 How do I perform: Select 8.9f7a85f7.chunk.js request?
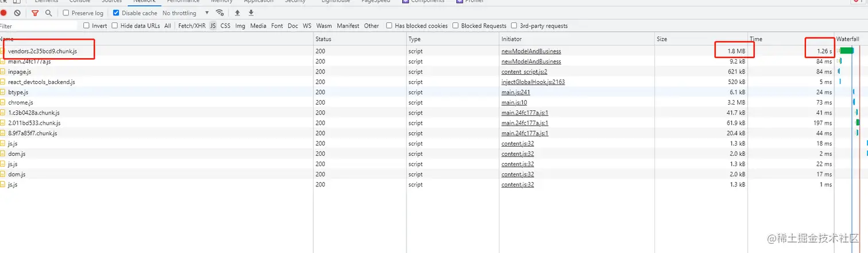[x=33, y=133]
